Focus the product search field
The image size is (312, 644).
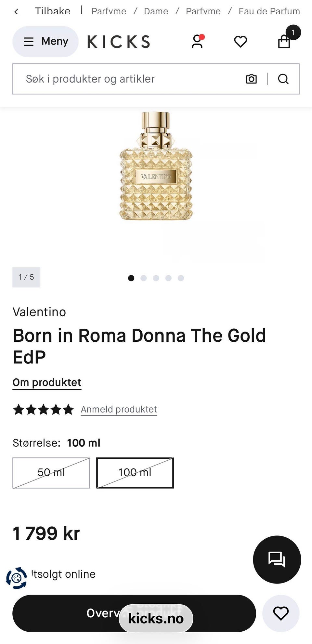tap(130, 79)
